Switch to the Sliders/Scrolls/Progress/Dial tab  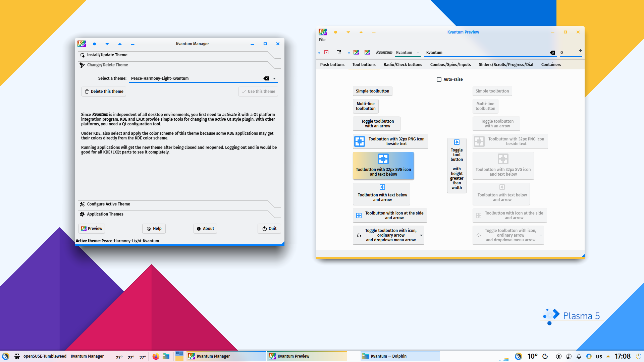506,65
